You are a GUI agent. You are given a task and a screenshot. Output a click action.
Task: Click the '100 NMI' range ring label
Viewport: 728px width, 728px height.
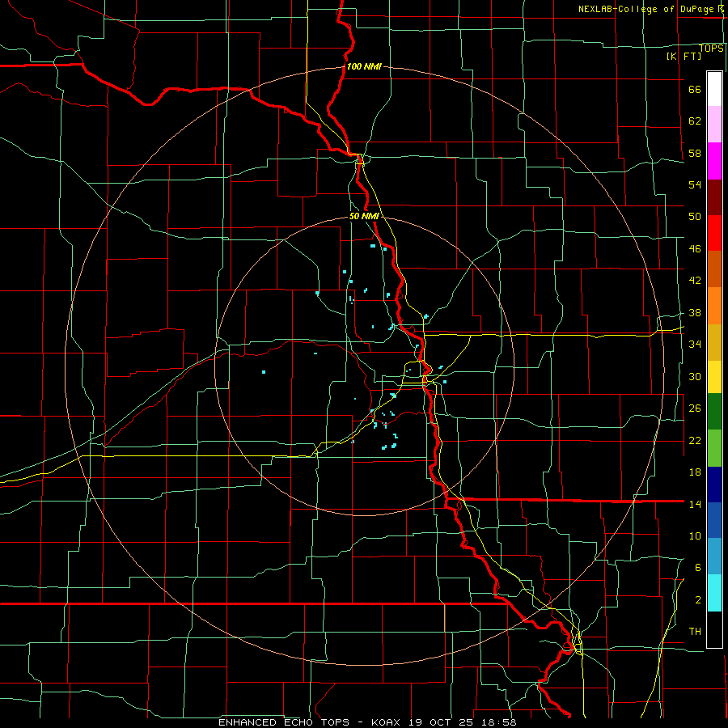click(x=364, y=66)
